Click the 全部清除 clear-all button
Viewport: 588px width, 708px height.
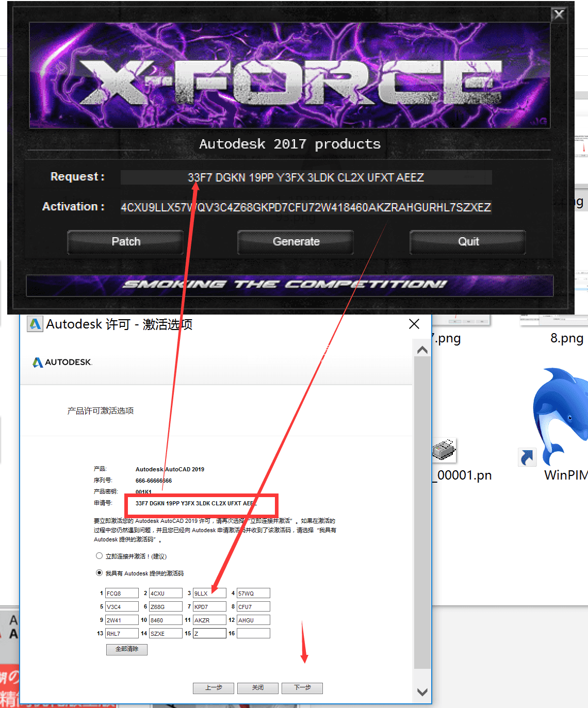pos(127,649)
